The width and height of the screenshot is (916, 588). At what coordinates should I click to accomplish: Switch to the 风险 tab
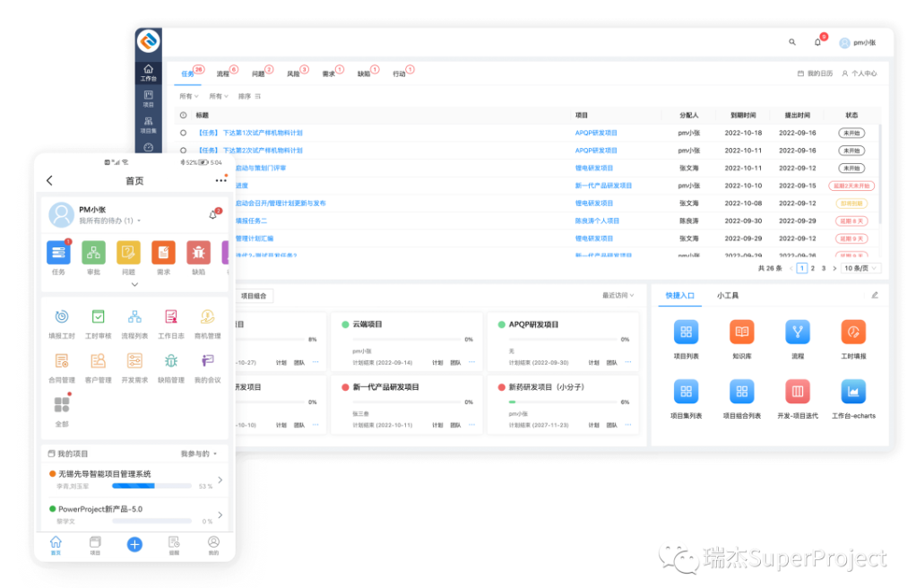click(294, 73)
